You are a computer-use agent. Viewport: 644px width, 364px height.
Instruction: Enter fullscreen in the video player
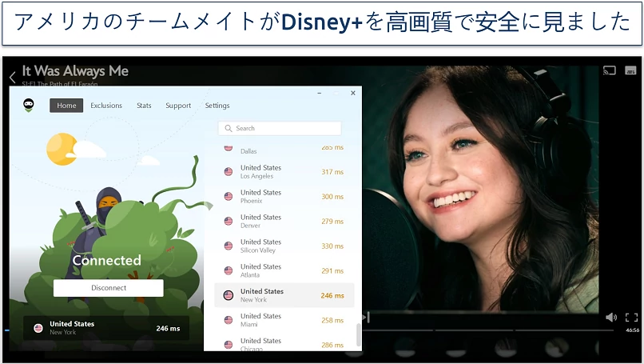pos(631,317)
